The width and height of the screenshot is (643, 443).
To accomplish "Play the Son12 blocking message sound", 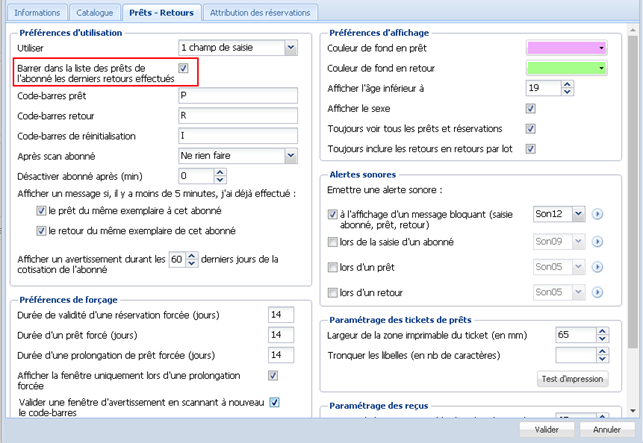I will tap(597, 214).
